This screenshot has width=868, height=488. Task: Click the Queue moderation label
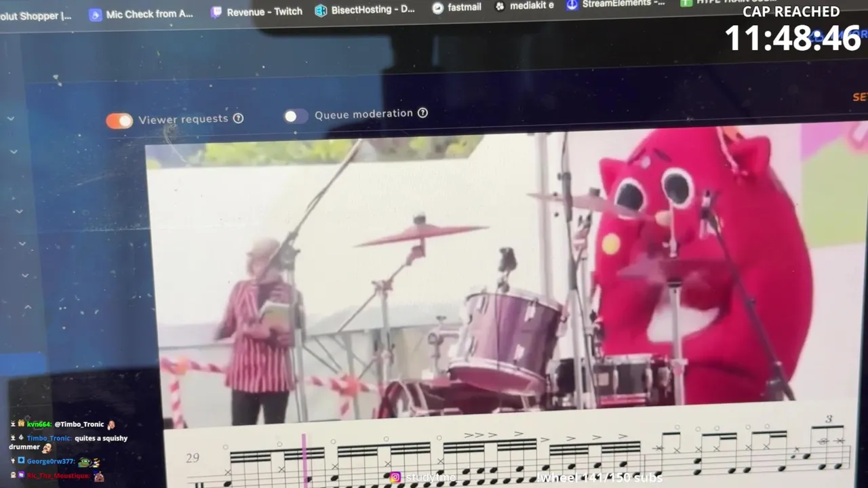click(x=363, y=114)
